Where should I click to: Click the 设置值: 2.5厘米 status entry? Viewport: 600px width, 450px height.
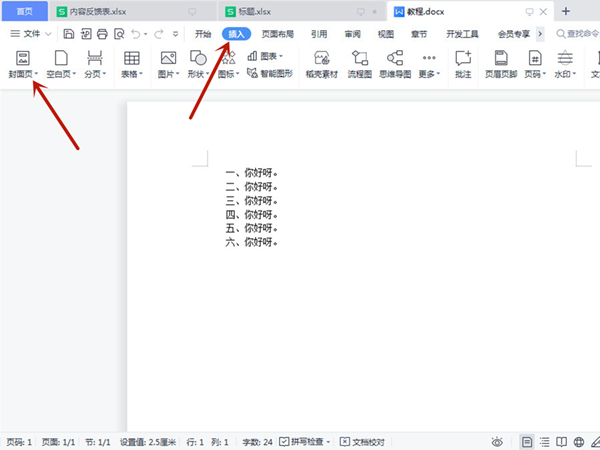coord(148,442)
